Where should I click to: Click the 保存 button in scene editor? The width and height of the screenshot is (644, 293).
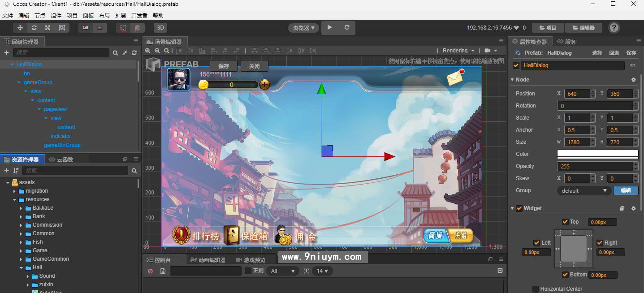(x=224, y=66)
